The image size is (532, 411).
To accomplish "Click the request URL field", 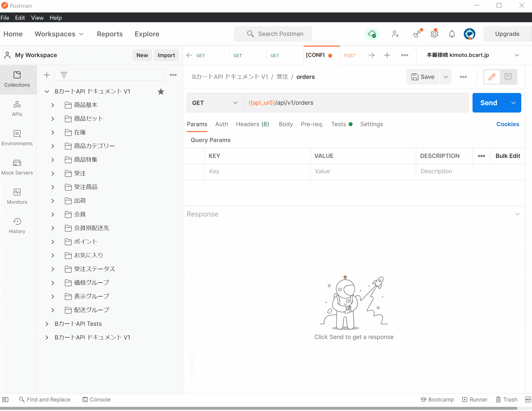I will tap(355, 103).
